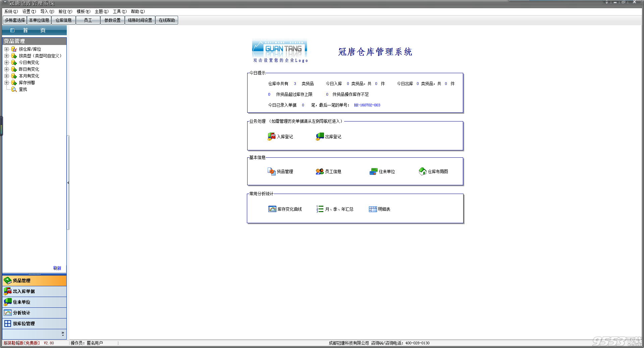Expand the 今日有变化 tree node
The height and width of the screenshot is (348, 644).
coord(6,62)
